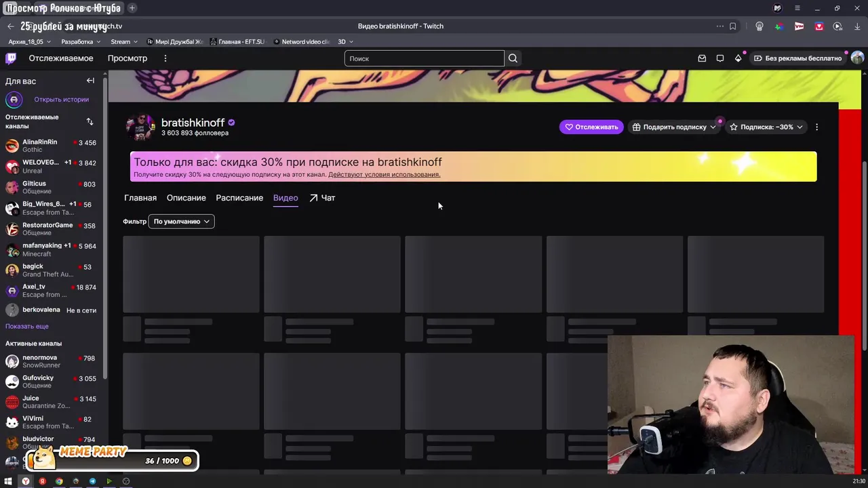Select the 'Видео' channel tab

(x=285, y=198)
